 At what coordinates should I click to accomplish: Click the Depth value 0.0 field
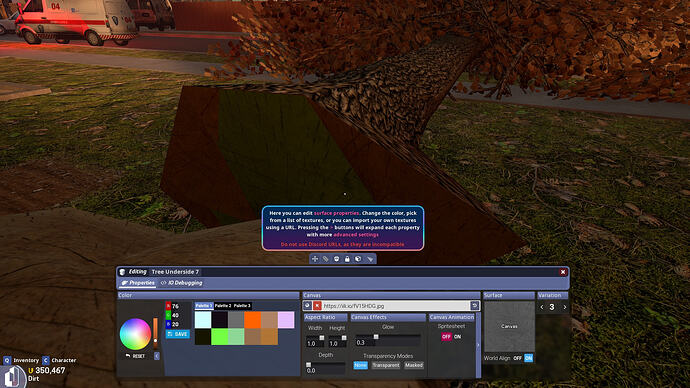326,370
